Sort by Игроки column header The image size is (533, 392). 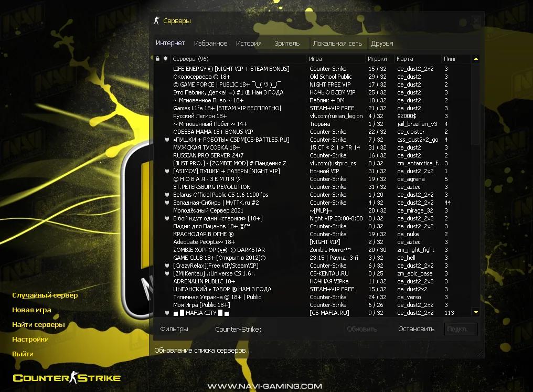[x=380, y=59]
